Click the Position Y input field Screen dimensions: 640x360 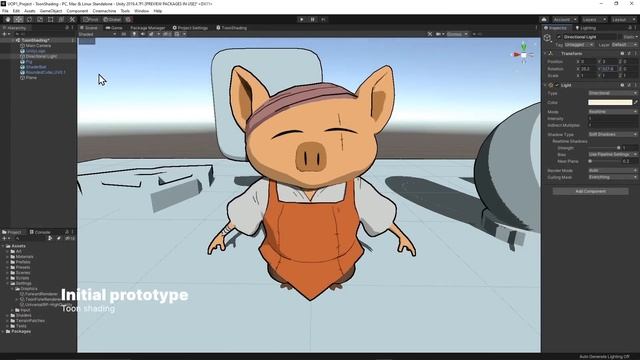point(610,62)
